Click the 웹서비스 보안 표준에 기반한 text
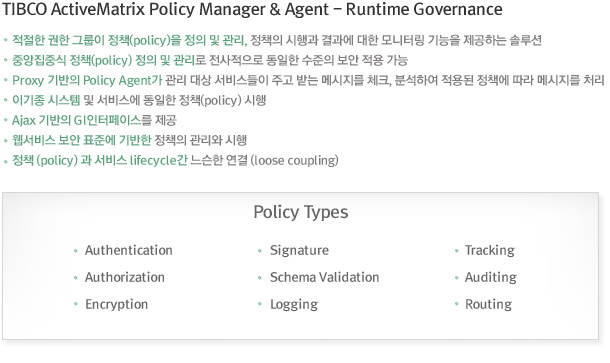 pyautogui.click(x=81, y=140)
